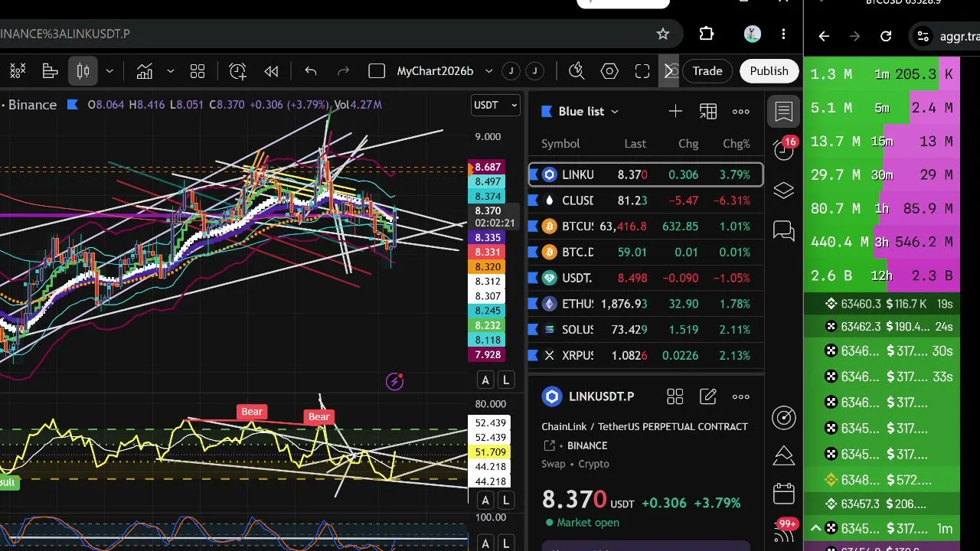Click the TradingView address bar URL
The image size is (980, 551).
point(65,34)
